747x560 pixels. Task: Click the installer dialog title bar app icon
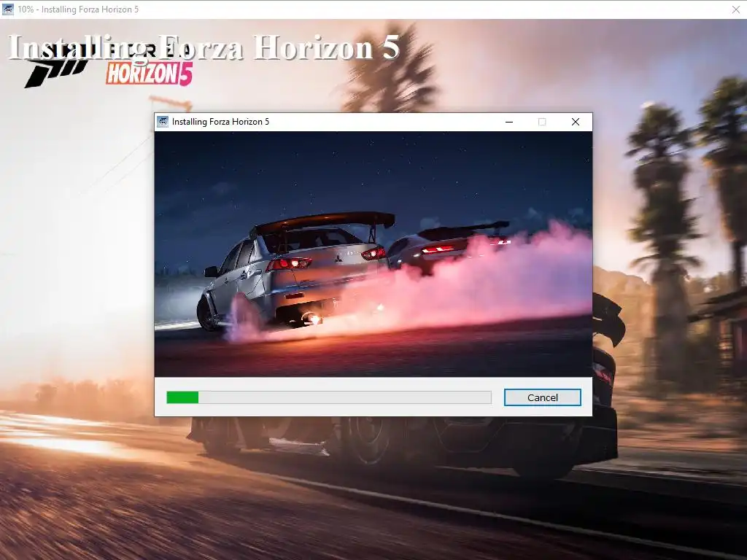[x=163, y=122]
